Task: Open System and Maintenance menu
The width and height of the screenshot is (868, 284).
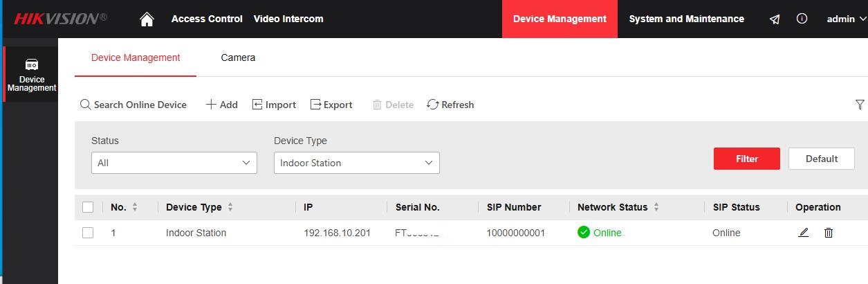Action: [687, 19]
